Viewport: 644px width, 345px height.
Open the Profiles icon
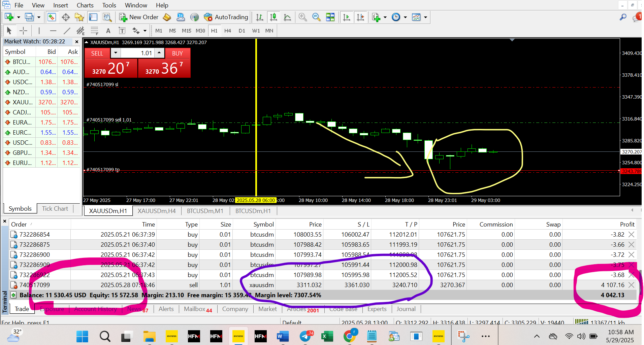[x=29, y=17]
